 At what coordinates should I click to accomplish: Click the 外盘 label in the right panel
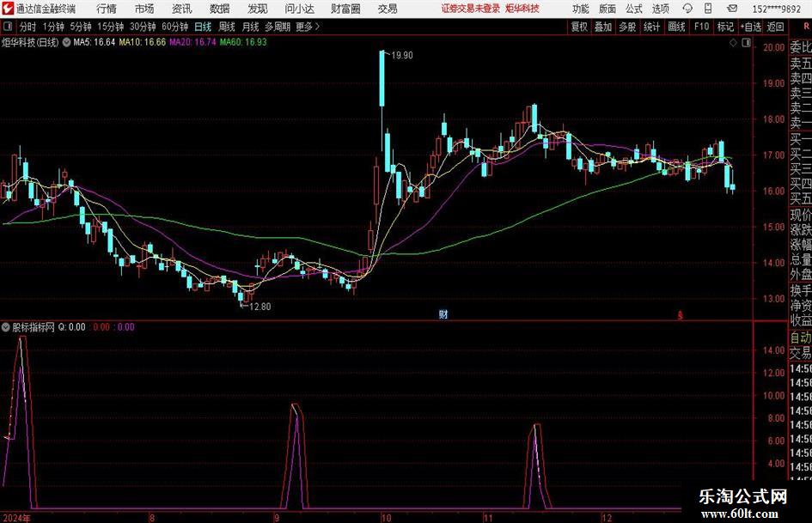tap(801, 274)
